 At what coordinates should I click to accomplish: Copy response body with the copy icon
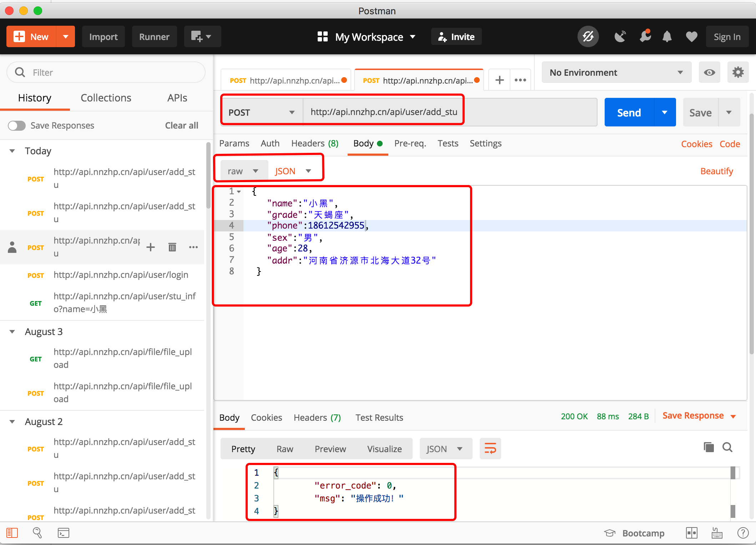coord(709,447)
